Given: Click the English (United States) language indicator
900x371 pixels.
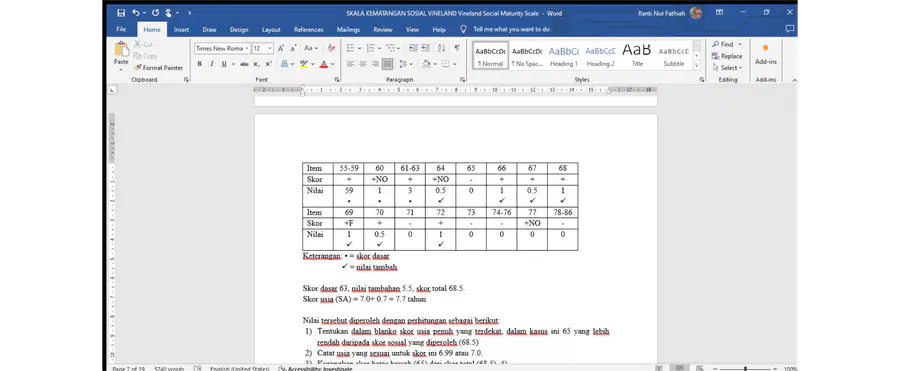Looking at the screenshot, I should [x=239, y=369].
